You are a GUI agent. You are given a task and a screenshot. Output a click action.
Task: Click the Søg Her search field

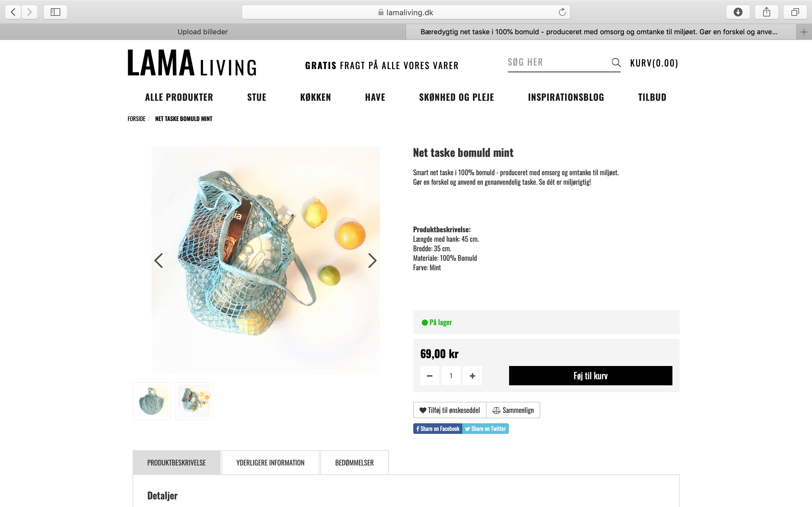557,62
